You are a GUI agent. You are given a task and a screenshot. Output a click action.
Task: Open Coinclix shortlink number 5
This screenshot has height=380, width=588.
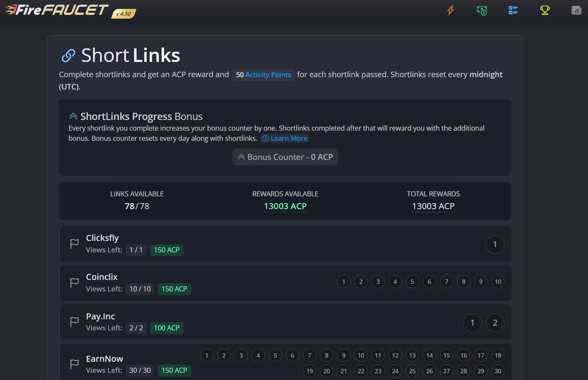click(412, 282)
